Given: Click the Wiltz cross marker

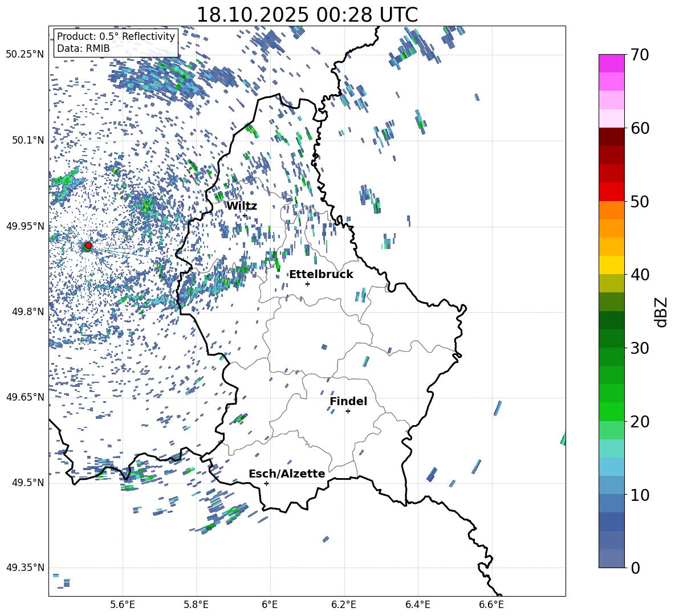Looking at the screenshot, I should coord(245,215).
